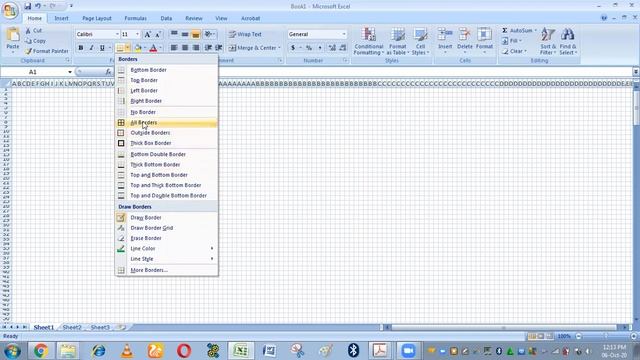
Task: Apply the Fill Color bucket
Action: 138,48
